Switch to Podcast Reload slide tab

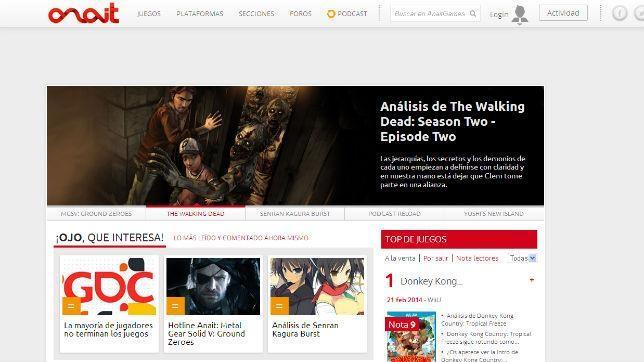coord(394,214)
